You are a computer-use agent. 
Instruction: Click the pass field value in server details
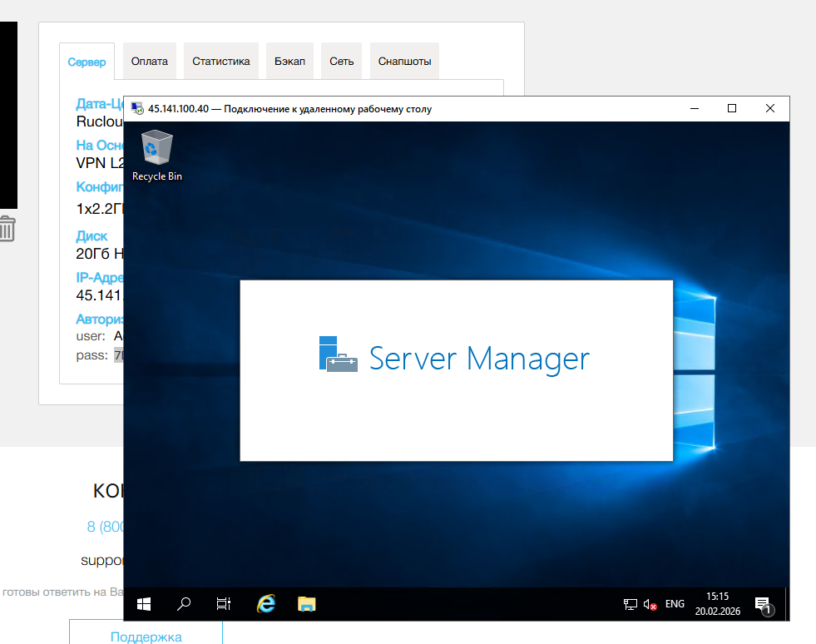119,355
